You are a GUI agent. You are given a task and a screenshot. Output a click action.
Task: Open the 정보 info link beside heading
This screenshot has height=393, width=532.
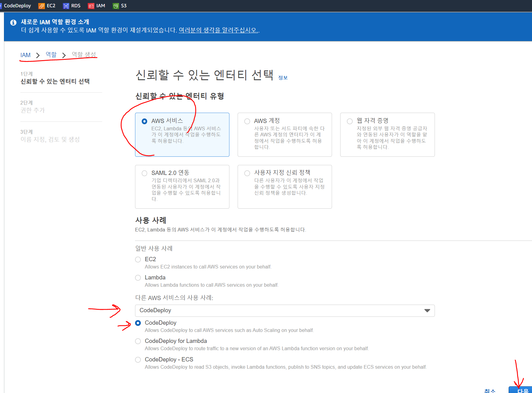pyautogui.click(x=283, y=78)
